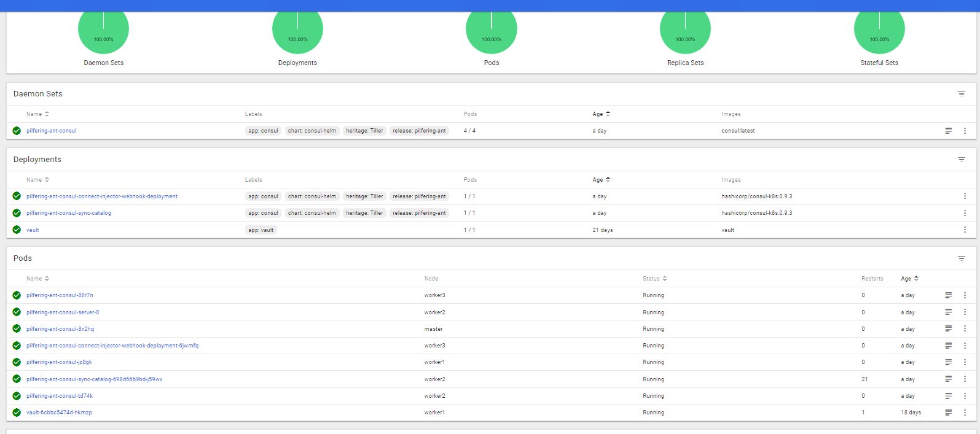Filter the Pods list
The width and height of the screenshot is (980, 434).
961,258
